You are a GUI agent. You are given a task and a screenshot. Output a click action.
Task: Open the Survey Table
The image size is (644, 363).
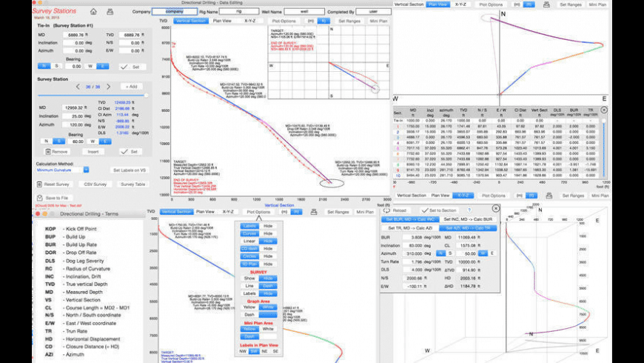click(x=133, y=184)
